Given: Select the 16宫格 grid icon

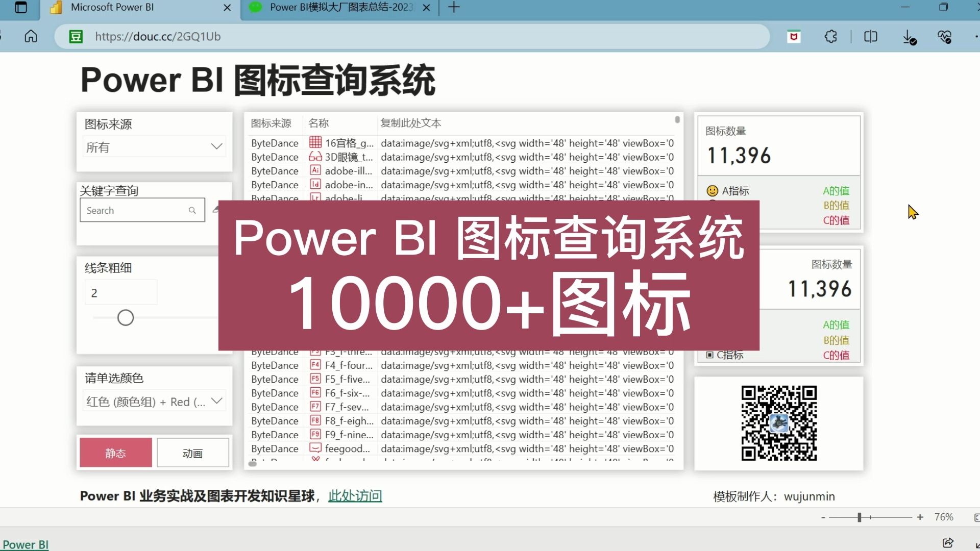Looking at the screenshot, I should coord(315,142).
